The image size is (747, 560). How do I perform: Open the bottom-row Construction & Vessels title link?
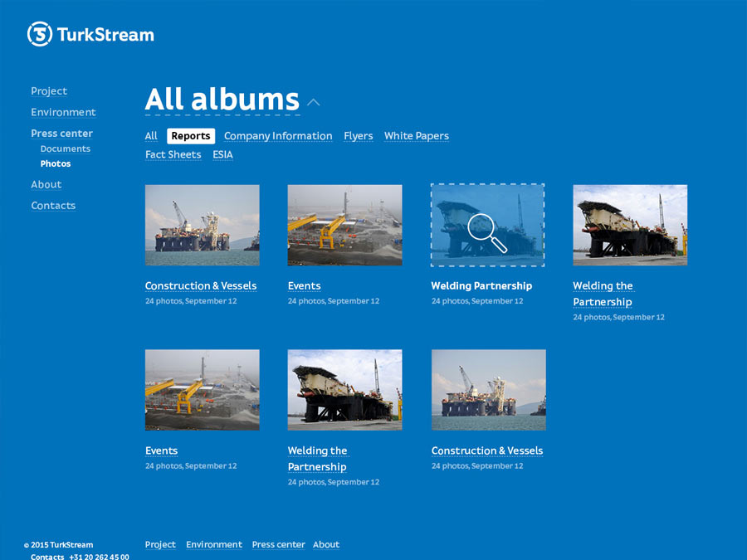point(487,450)
